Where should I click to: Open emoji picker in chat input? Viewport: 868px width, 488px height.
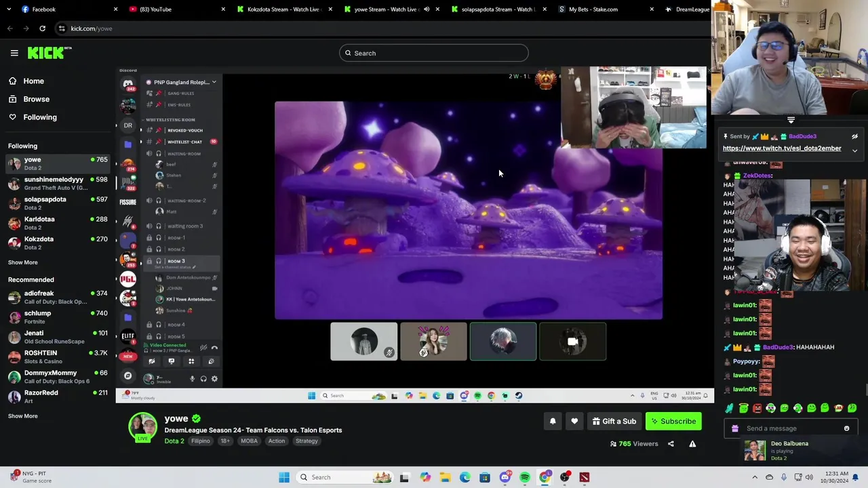click(x=846, y=428)
